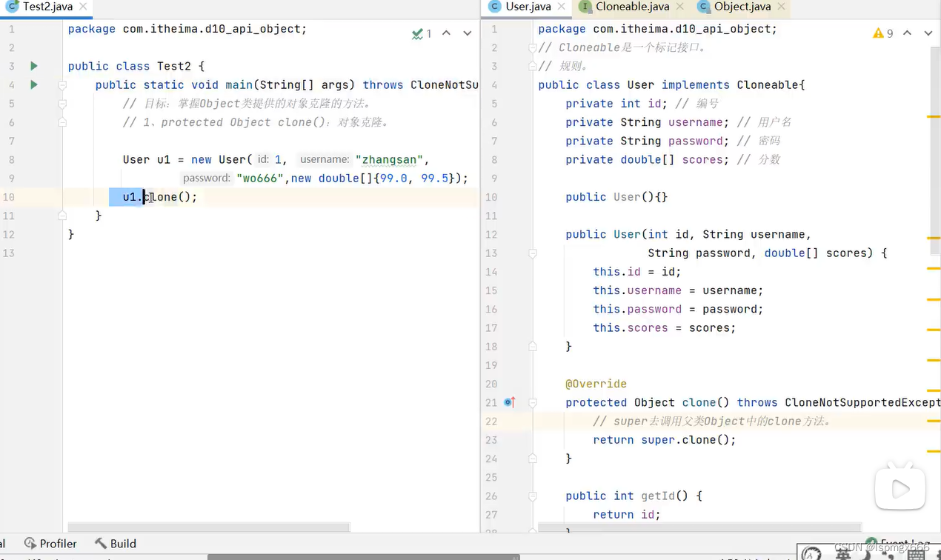
Task: Click the overriding method gutter icon beside clone()
Action: tap(509, 402)
